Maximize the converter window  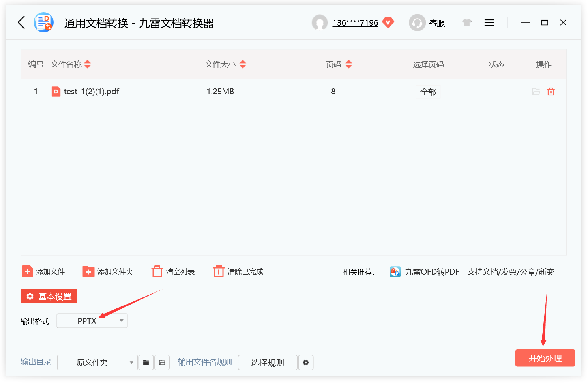[545, 22]
